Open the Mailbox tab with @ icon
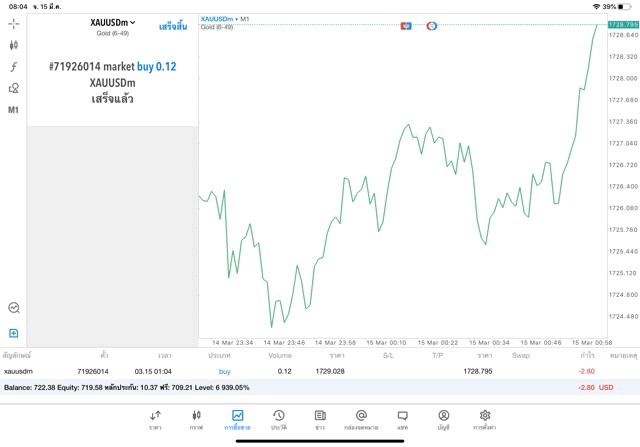Viewport: 640px width, 447px height. coord(361,420)
